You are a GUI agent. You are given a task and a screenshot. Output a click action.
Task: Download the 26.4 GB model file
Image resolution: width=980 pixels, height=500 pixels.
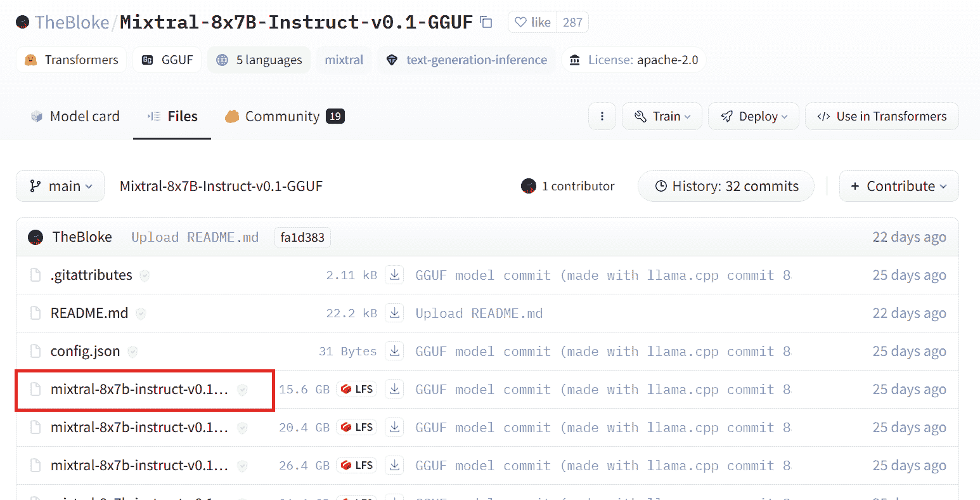[394, 465]
